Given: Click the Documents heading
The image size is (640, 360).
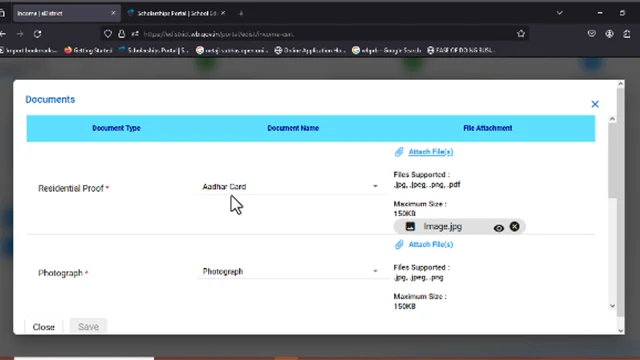Looking at the screenshot, I should pyautogui.click(x=50, y=100).
